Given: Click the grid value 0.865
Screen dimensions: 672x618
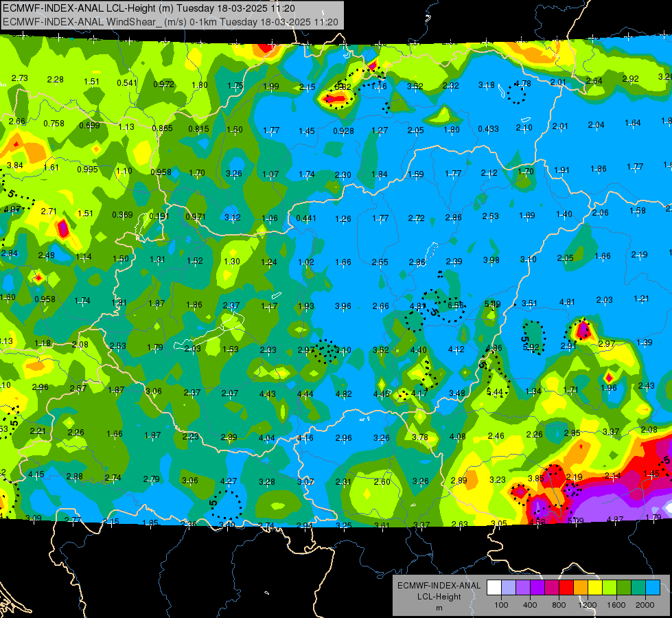Looking at the screenshot, I should pyautogui.click(x=163, y=128).
